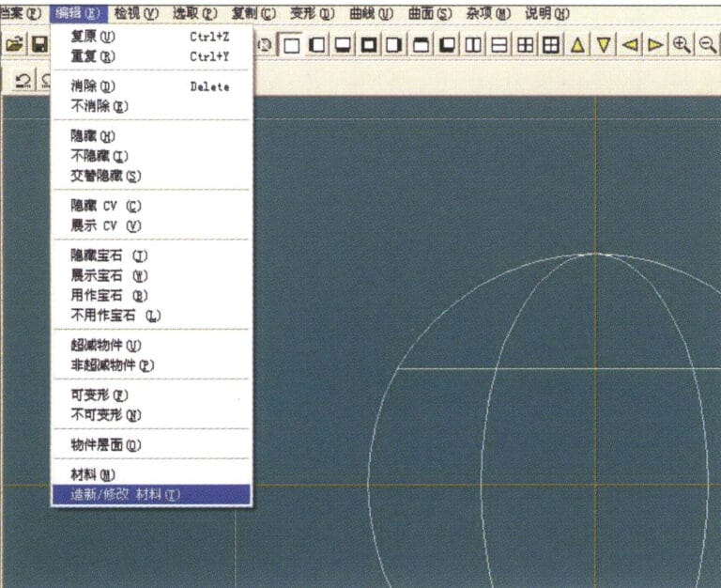Select the plain square view icon
Image resolution: width=721 pixels, height=588 pixels.
pyautogui.click(x=292, y=45)
